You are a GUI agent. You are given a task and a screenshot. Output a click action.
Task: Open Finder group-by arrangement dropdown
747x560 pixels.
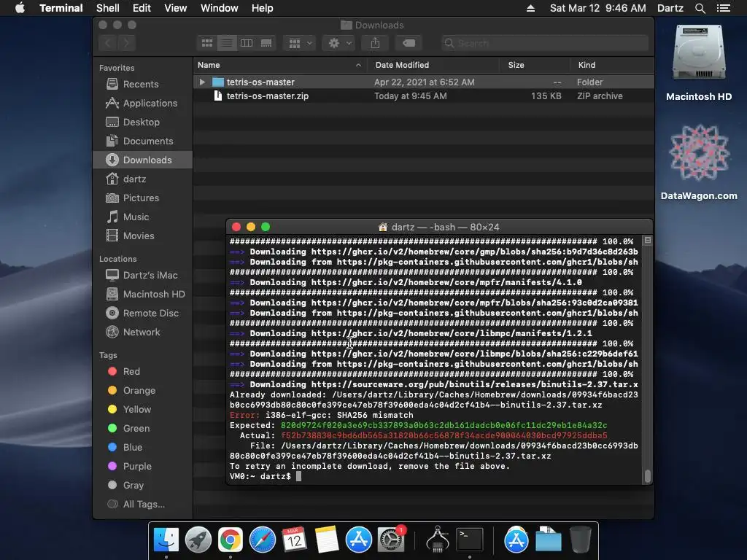(300, 43)
